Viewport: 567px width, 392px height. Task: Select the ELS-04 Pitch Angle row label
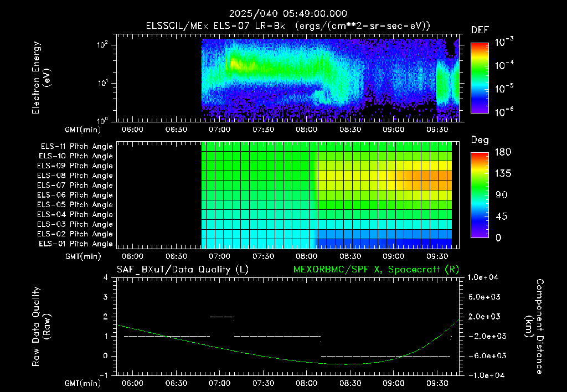(x=75, y=214)
